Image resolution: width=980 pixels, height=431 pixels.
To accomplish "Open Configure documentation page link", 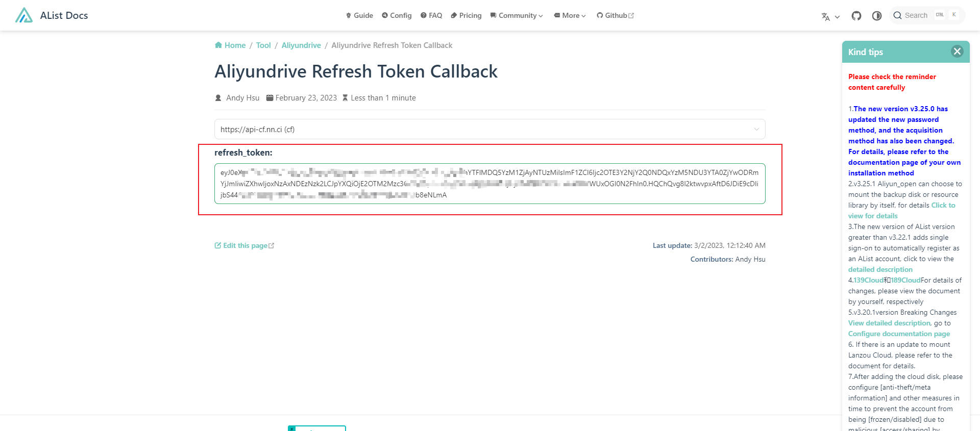I will [899, 334].
